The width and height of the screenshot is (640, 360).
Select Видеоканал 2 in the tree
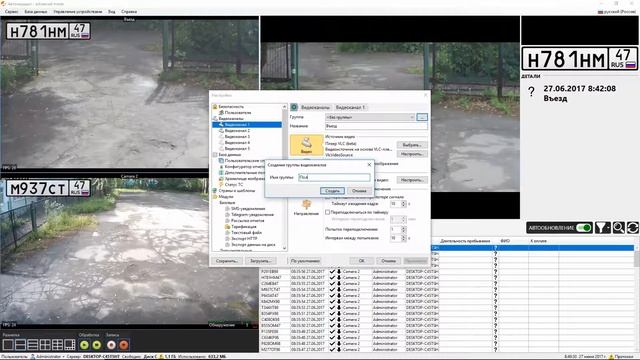[x=237, y=131]
